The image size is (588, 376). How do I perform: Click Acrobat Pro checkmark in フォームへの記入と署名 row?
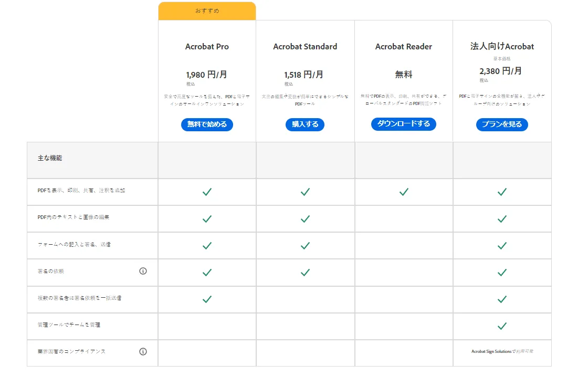tap(207, 245)
